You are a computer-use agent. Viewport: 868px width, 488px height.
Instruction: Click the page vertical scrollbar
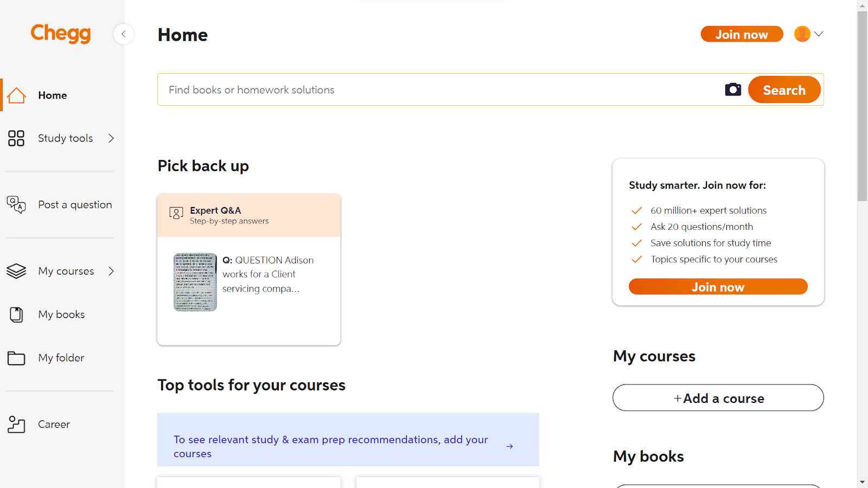pos(863,106)
